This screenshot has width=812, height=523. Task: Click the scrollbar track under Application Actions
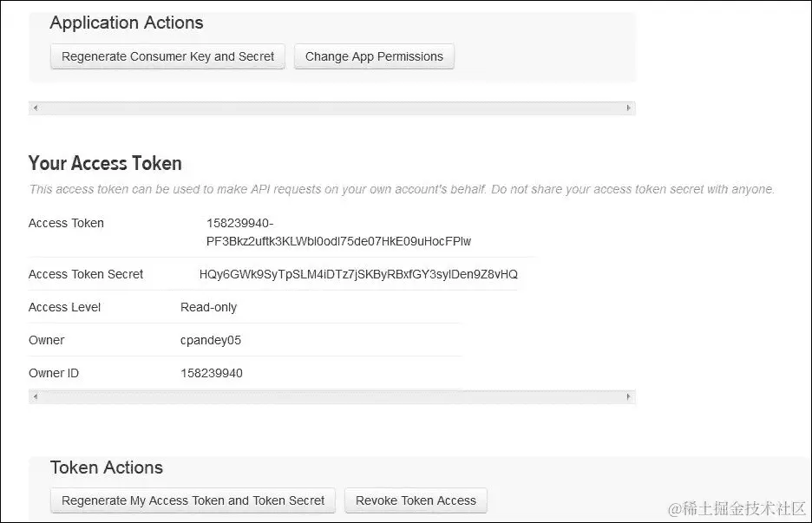click(x=331, y=108)
